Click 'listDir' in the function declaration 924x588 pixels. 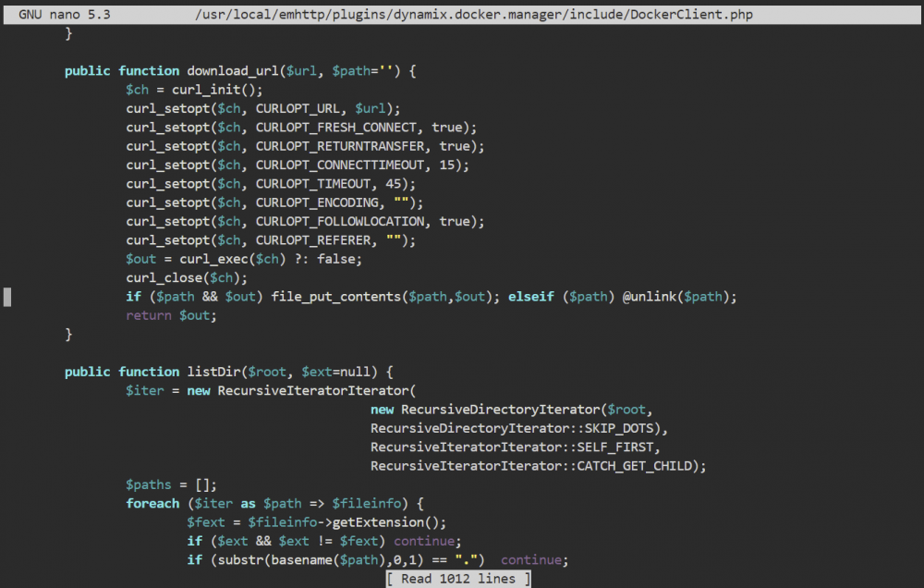[x=213, y=373]
